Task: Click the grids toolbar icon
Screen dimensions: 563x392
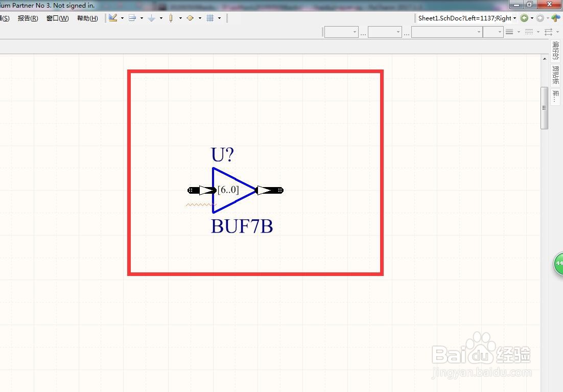Action: (210, 18)
